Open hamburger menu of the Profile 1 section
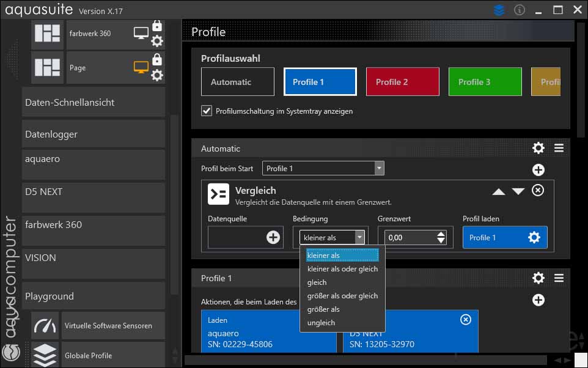 pyautogui.click(x=559, y=278)
